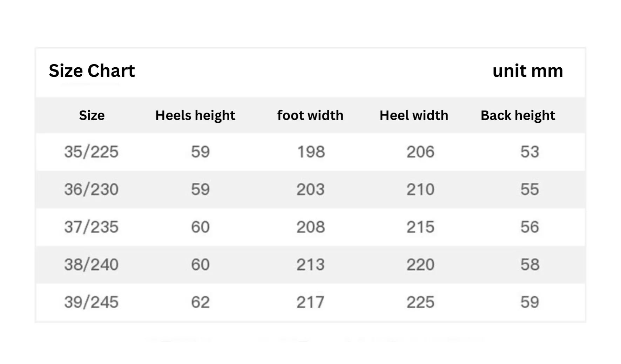Click heels height value 62
621x364 pixels.
[x=200, y=302]
